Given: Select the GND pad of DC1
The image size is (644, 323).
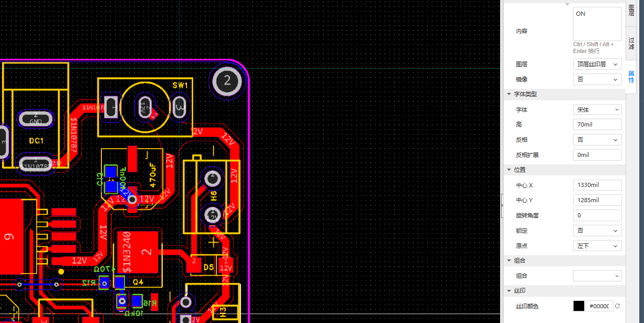Looking at the screenshot, I should [x=36, y=119].
